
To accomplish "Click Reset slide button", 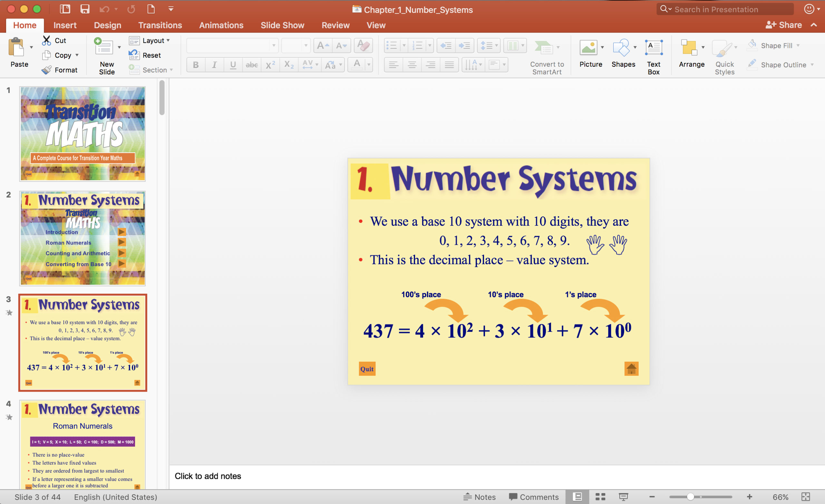I will (x=145, y=55).
